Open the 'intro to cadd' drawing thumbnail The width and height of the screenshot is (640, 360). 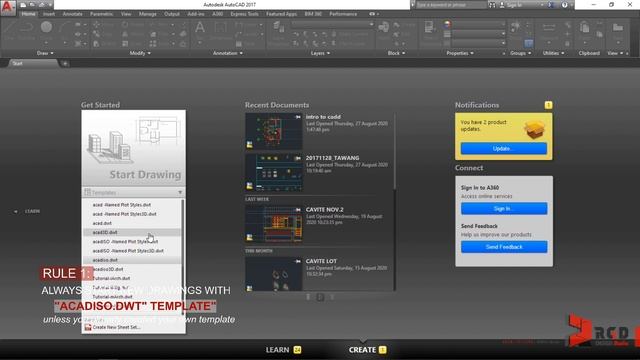tap(274, 131)
